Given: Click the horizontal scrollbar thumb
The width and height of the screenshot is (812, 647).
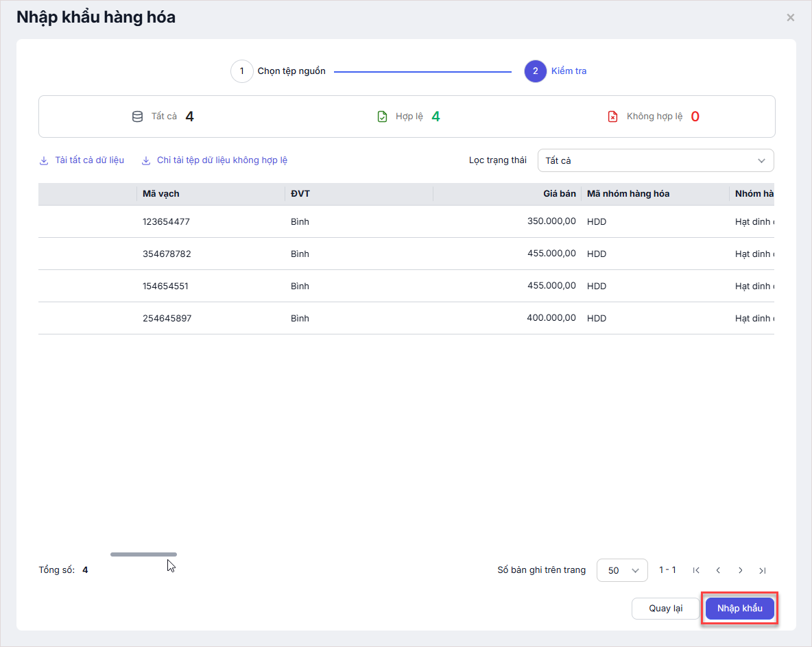Looking at the screenshot, I should click(x=143, y=554).
